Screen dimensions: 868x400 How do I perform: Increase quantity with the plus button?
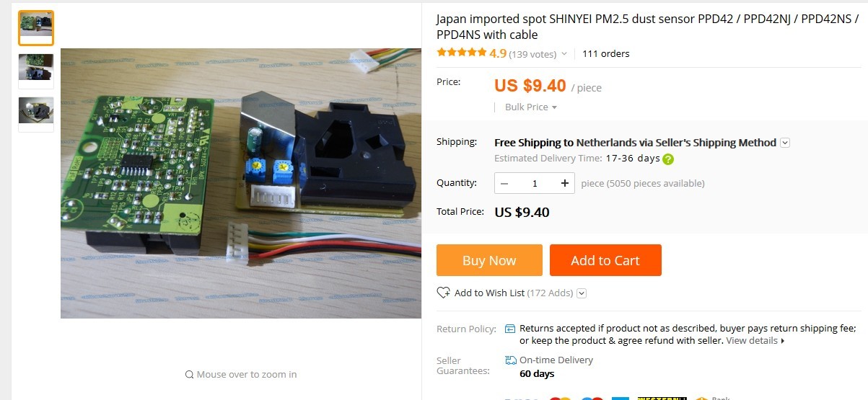coord(565,183)
